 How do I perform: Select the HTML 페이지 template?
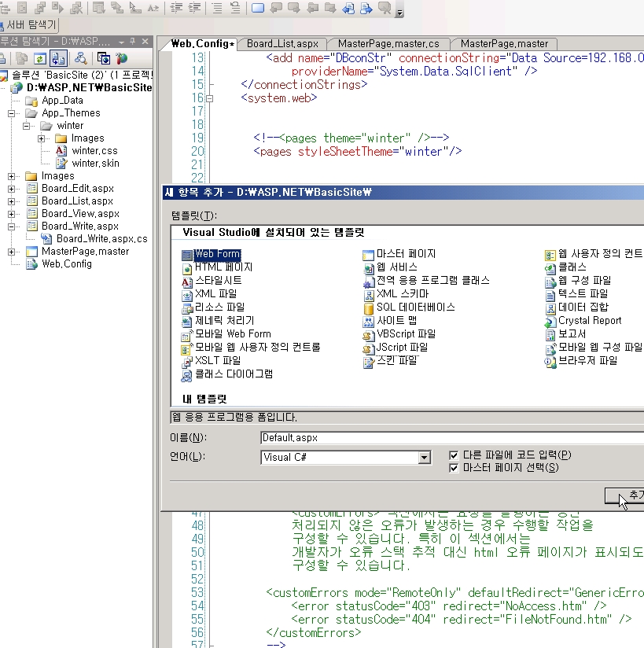tap(223, 267)
